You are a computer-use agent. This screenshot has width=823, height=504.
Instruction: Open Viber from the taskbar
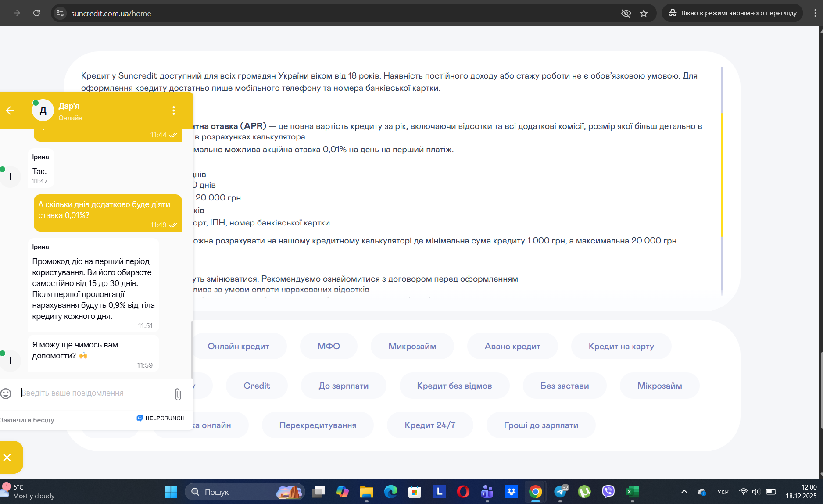coord(608,492)
